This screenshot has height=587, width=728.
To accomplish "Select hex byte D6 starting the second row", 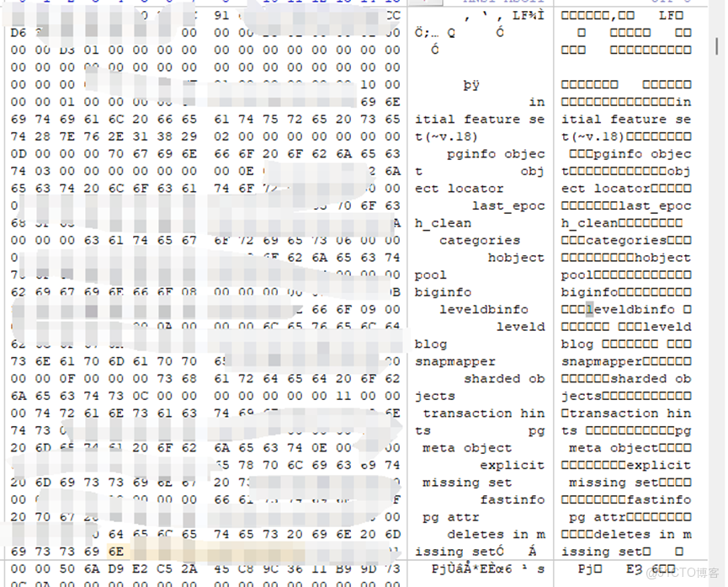I will 19,33.
